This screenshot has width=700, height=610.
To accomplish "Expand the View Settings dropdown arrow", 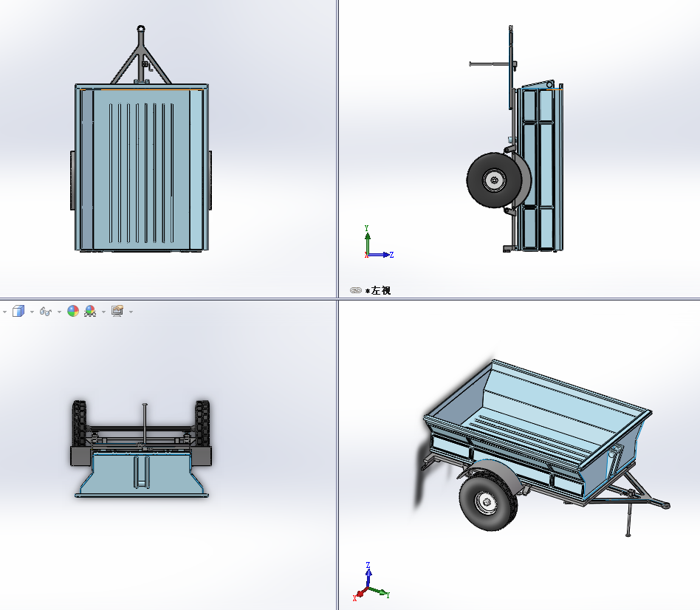I will pos(131,312).
